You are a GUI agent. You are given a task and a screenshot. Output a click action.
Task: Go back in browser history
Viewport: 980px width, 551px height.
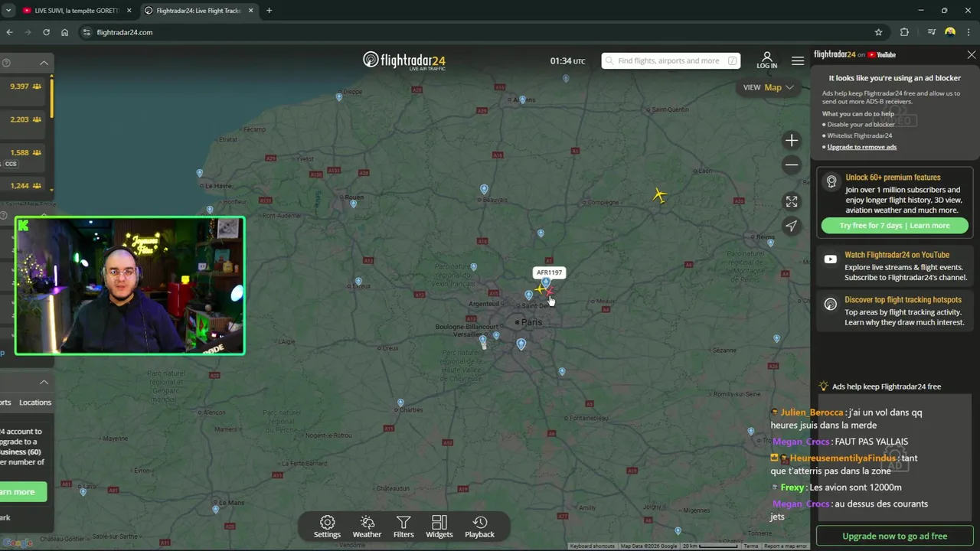tap(9, 32)
